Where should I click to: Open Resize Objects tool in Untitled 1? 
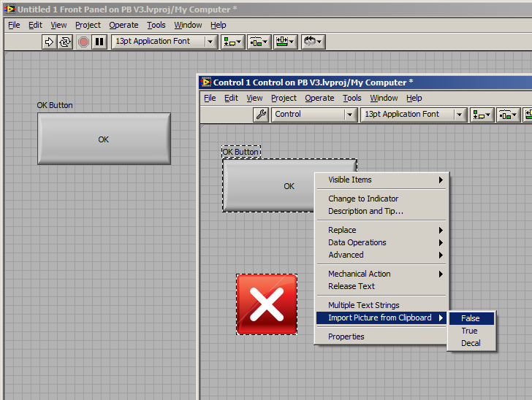click(x=286, y=42)
